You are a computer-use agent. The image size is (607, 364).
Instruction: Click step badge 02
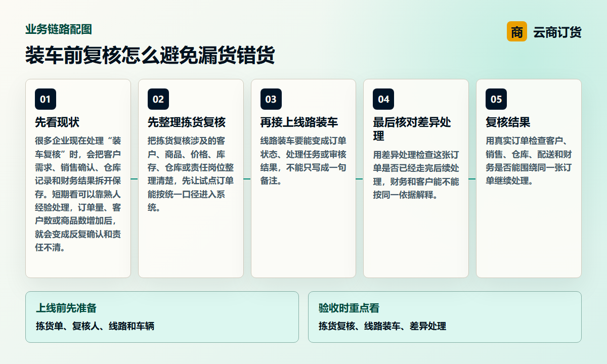point(158,99)
